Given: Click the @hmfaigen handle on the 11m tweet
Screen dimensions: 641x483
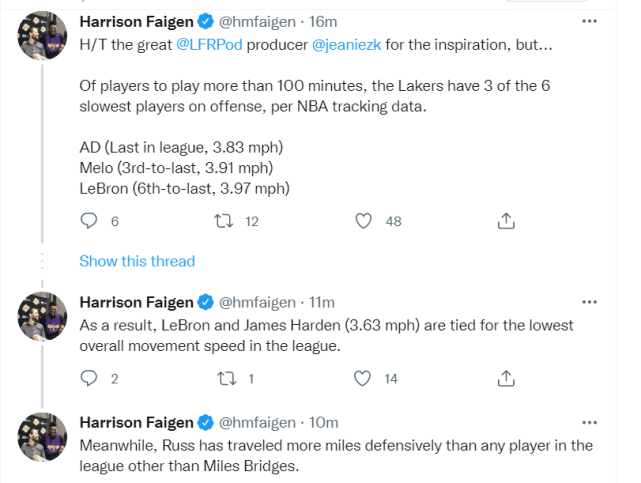Looking at the screenshot, I should point(257,302).
